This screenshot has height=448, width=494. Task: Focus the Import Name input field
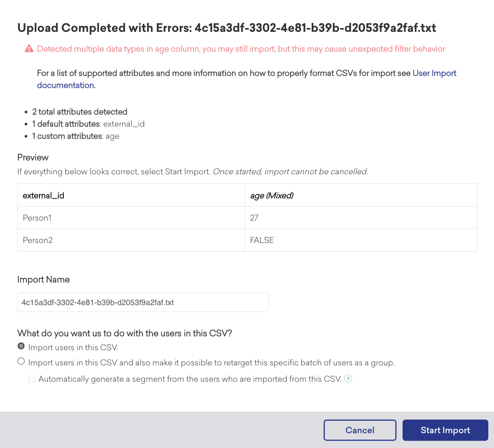143,302
